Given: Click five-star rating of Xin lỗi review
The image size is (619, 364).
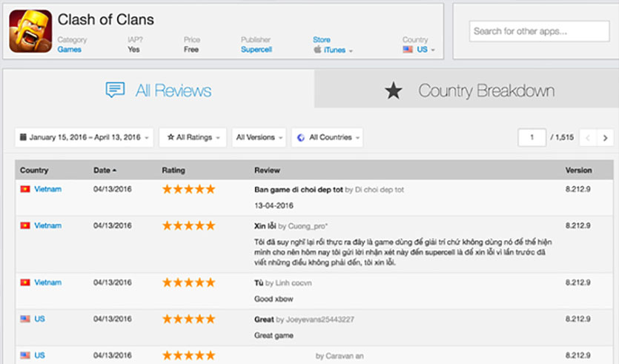Looking at the screenshot, I should tap(189, 225).
